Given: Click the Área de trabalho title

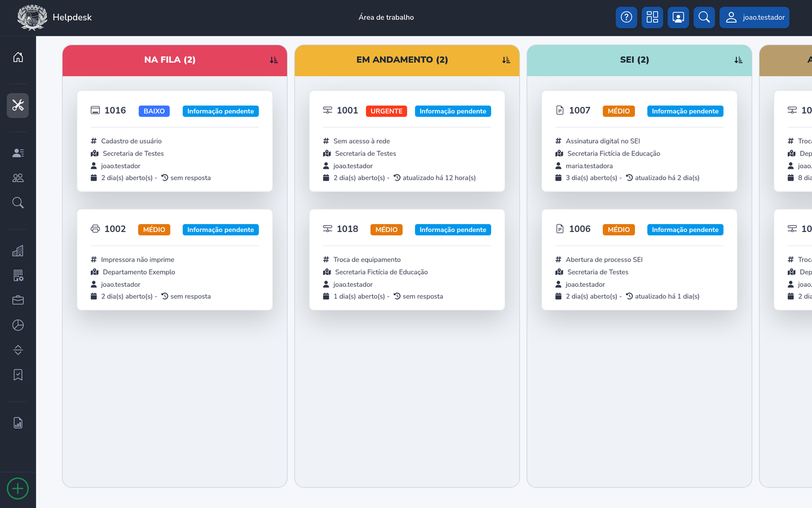Looking at the screenshot, I should 386,17.
